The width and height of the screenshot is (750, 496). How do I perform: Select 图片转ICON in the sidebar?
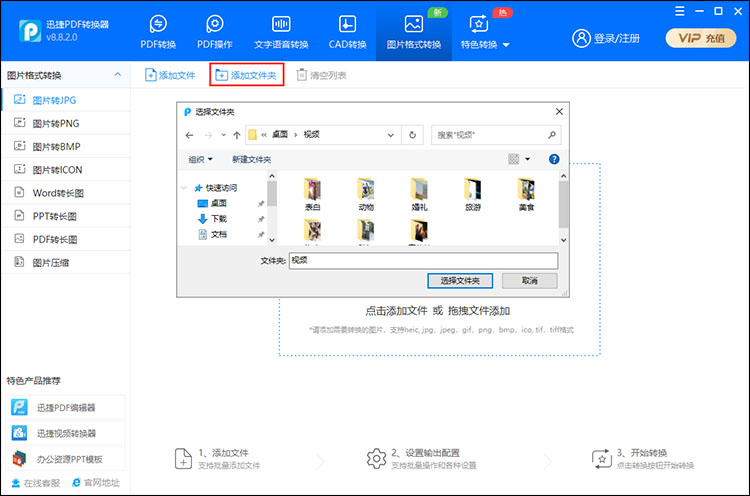(x=66, y=170)
